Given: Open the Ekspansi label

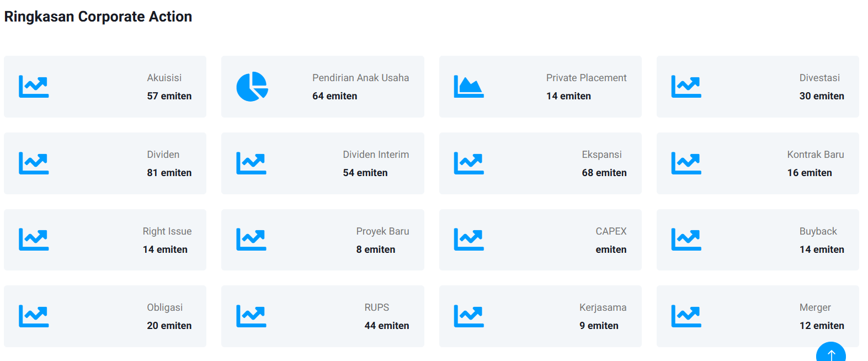Looking at the screenshot, I should tap(601, 155).
